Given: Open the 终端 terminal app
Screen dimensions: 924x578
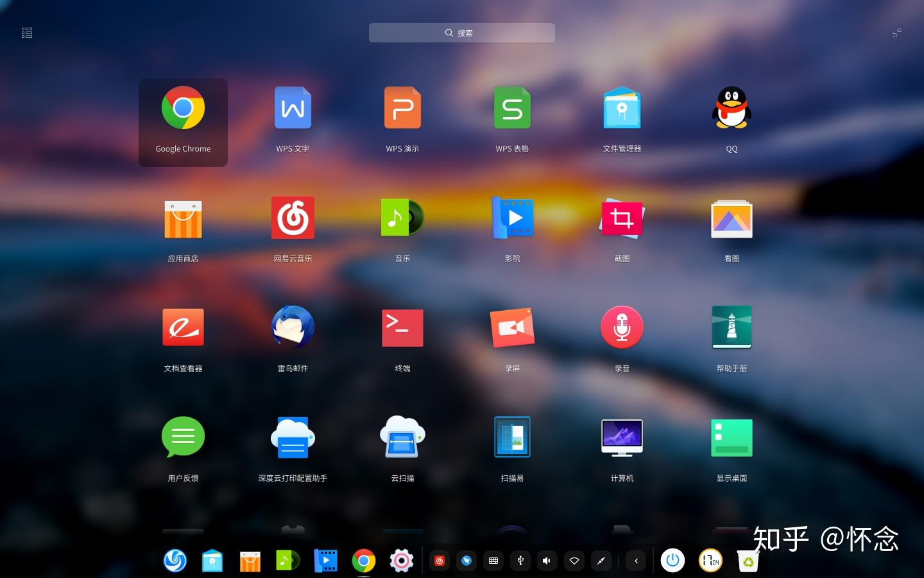Looking at the screenshot, I should (x=402, y=328).
